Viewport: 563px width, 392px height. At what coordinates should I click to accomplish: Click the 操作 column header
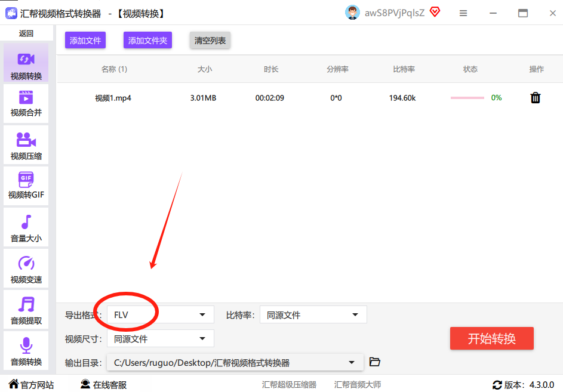pos(536,69)
